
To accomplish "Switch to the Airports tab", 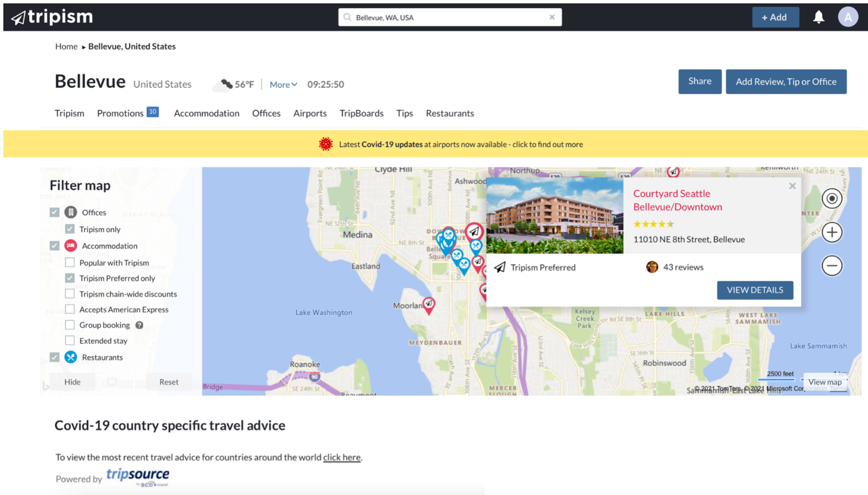I will [310, 113].
